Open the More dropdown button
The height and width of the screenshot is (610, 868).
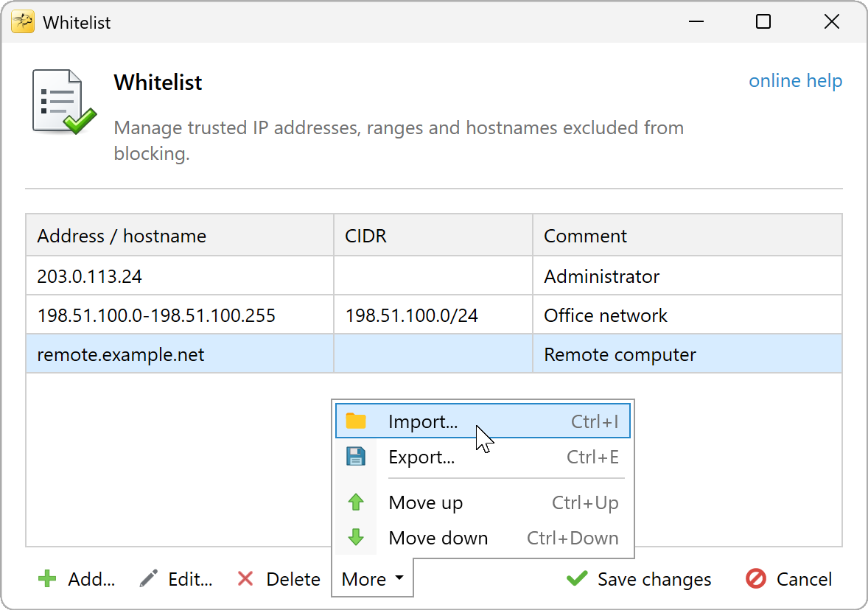(x=373, y=578)
